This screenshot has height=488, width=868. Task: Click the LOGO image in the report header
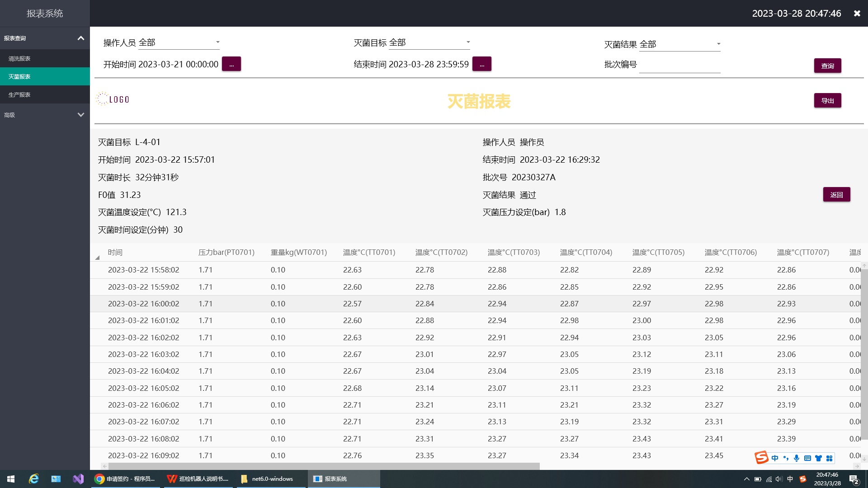click(113, 99)
